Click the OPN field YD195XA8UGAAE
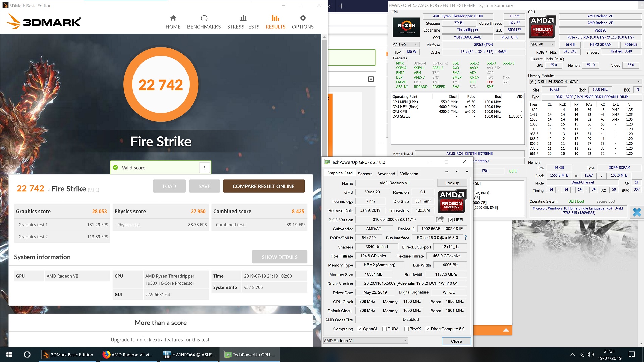644x362 pixels. 468,37
